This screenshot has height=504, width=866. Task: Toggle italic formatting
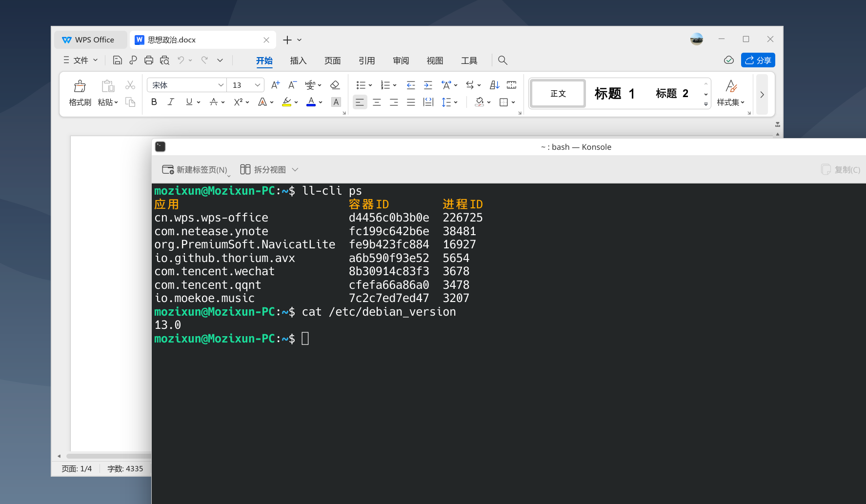[171, 102]
